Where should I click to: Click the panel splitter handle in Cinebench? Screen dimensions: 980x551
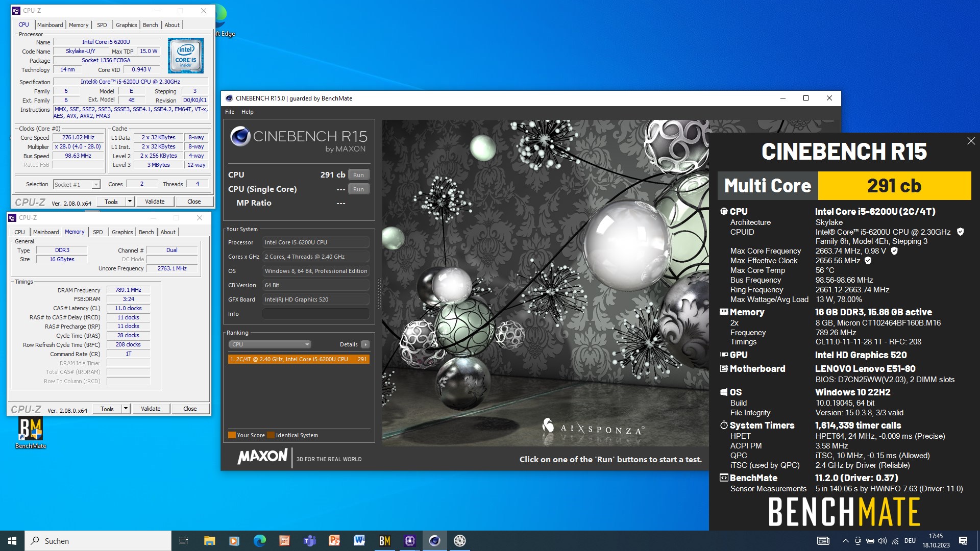click(x=379, y=293)
